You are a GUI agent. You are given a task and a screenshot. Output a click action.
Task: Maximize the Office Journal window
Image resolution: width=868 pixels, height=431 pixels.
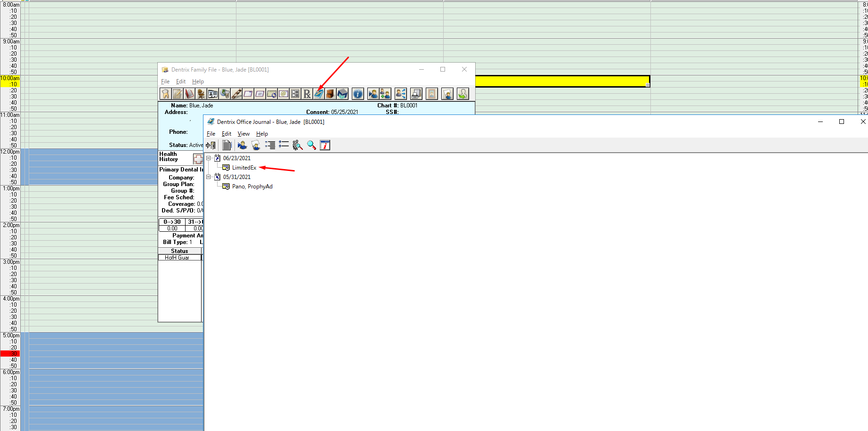click(x=842, y=122)
